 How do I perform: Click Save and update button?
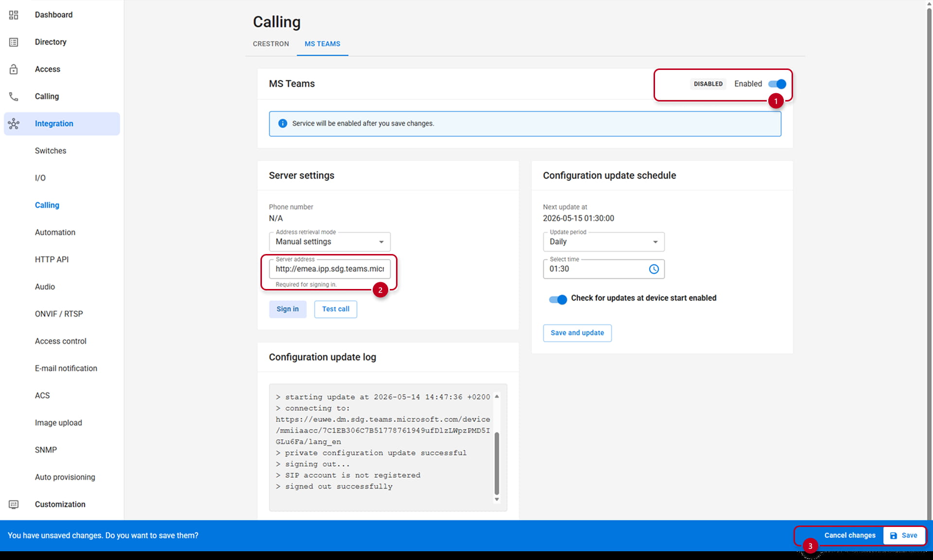[577, 333]
